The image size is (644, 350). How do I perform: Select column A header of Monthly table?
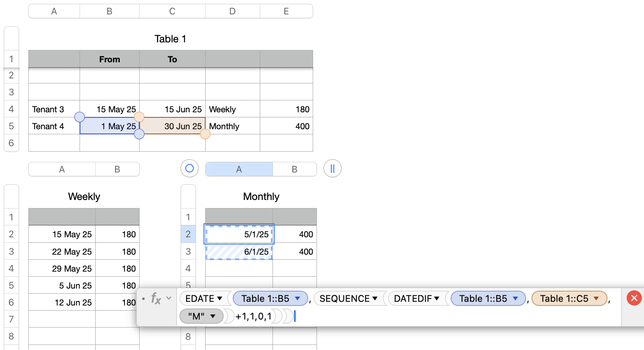(x=239, y=169)
